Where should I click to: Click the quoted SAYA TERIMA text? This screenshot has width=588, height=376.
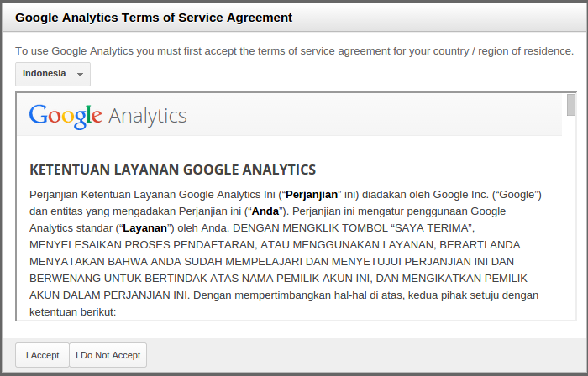[x=433, y=227]
